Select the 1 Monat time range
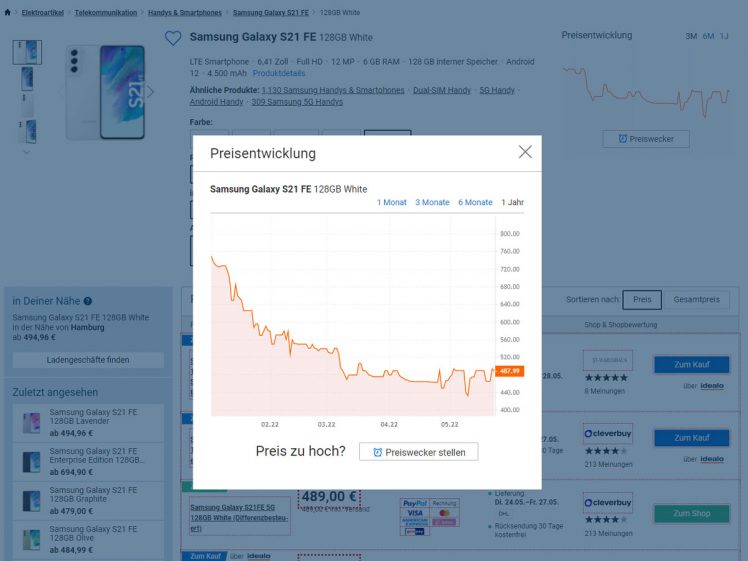Viewport: 748px width, 561px height. 392,202
